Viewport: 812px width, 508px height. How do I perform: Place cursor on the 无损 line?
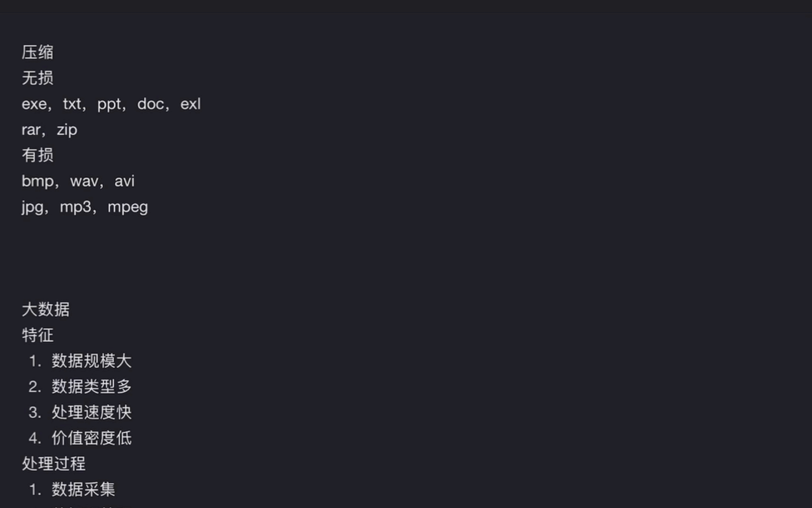point(38,78)
